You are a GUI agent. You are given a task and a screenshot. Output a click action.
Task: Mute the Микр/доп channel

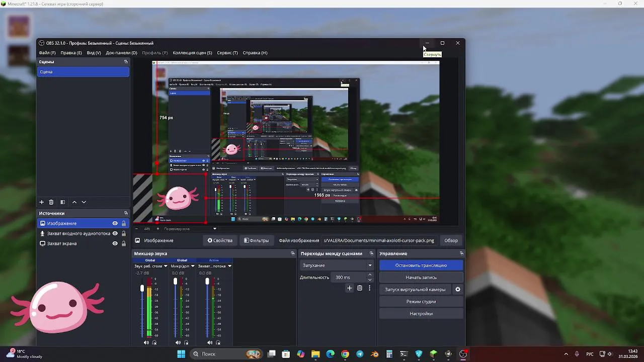178,343
